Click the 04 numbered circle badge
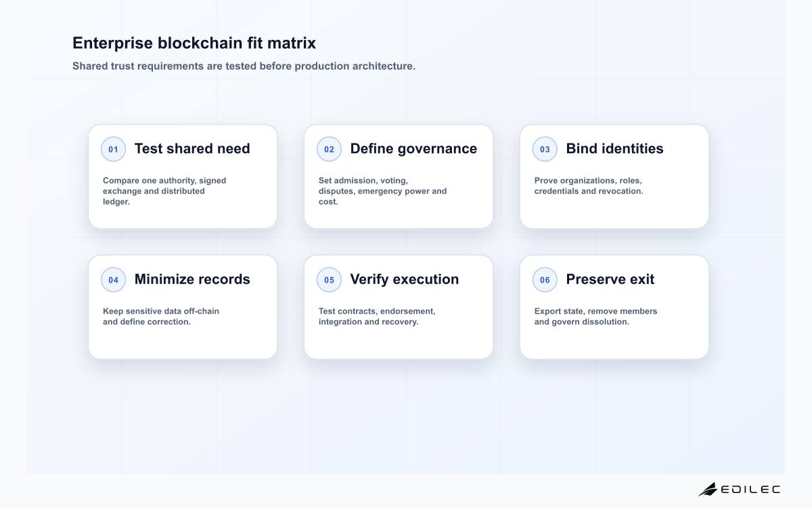This screenshot has height=508, width=812. point(113,280)
